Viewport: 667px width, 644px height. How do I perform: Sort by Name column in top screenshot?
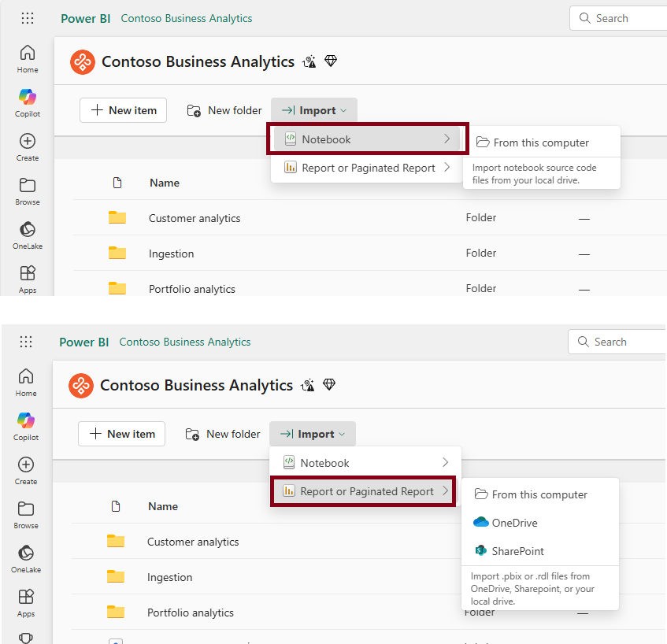click(165, 183)
